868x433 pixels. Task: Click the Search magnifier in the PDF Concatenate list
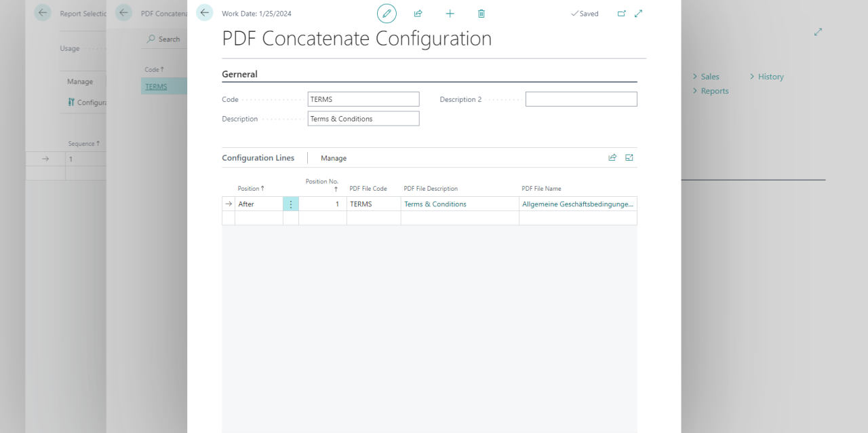(151, 39)
